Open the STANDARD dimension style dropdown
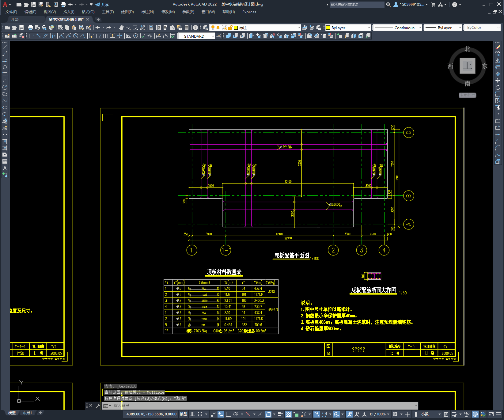 coord(212,36)
